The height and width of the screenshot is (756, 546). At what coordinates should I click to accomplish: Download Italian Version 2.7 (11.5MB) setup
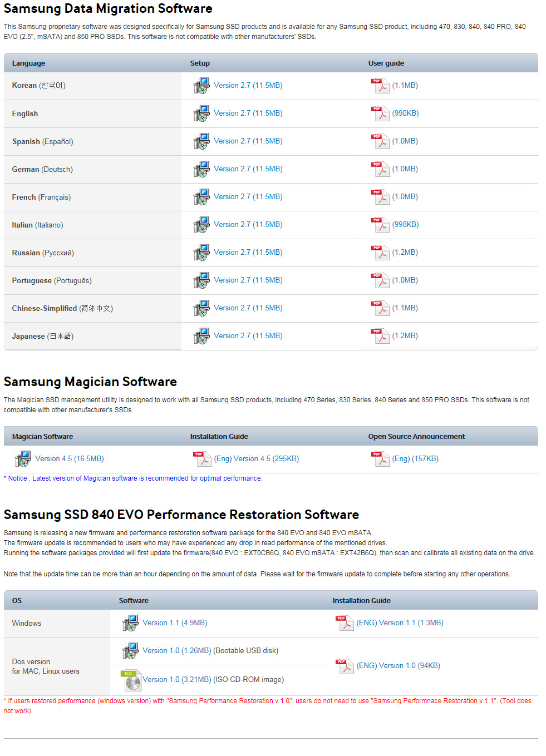pos(248,224)
